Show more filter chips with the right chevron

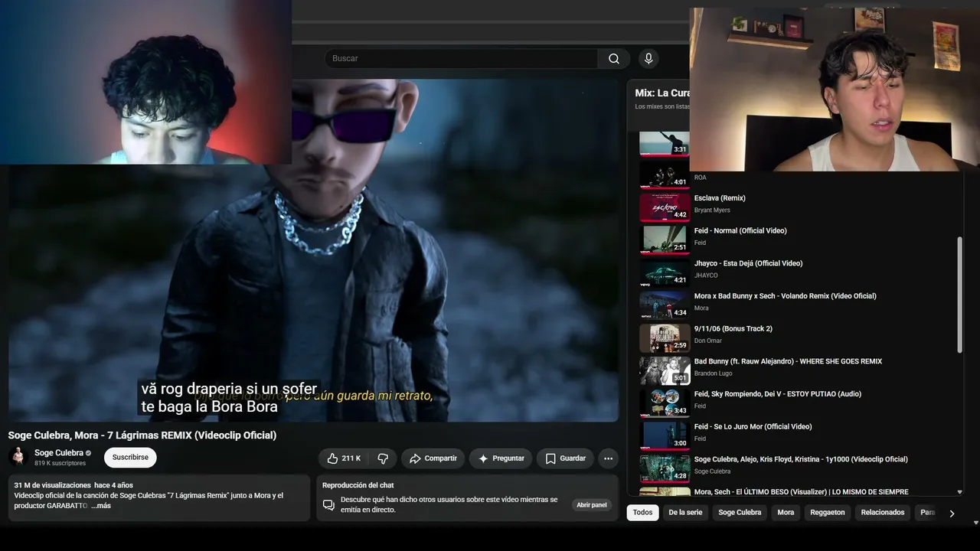coord(952,514)
